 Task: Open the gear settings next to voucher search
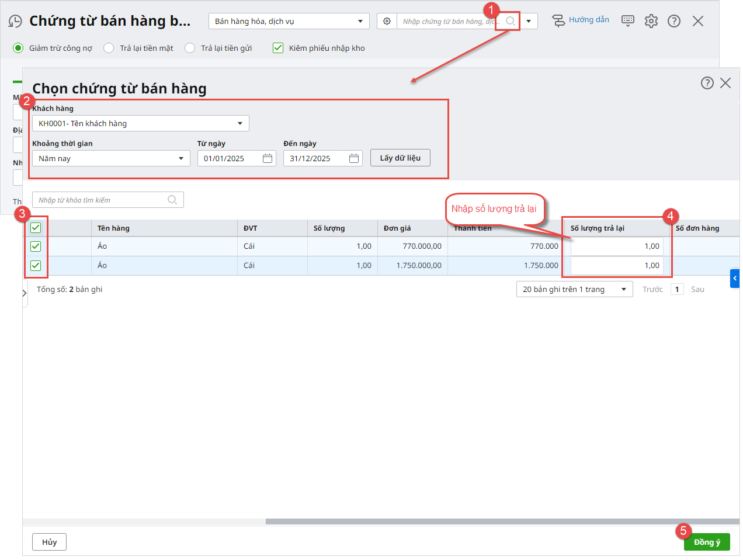click(387, 22)
